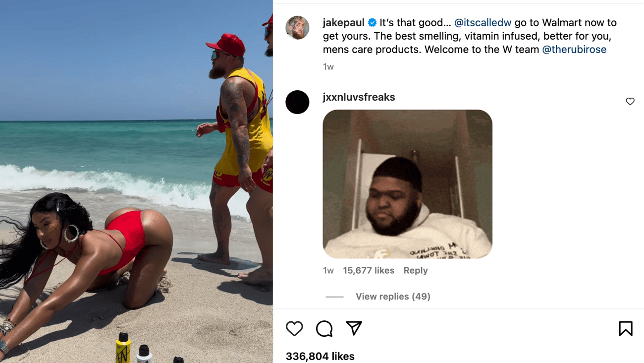Open the jakepaul username link

[x=343, y=23]
